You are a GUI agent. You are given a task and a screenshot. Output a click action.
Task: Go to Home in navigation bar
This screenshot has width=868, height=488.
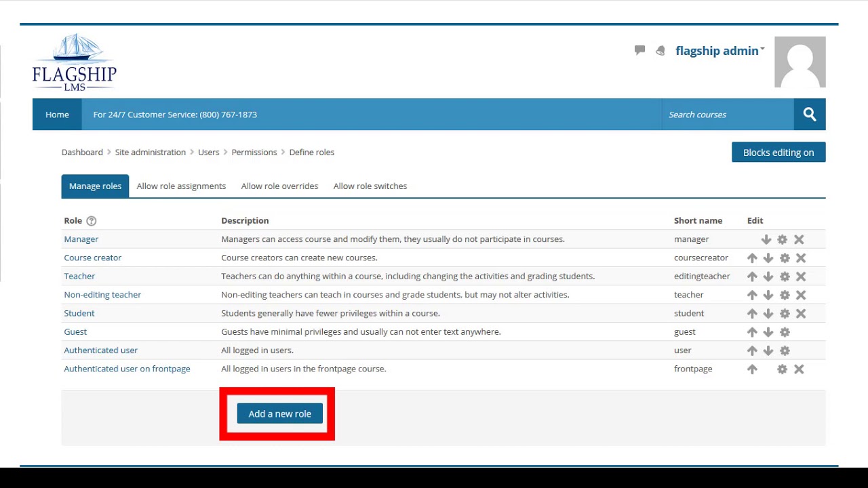(x=57, y=115)
